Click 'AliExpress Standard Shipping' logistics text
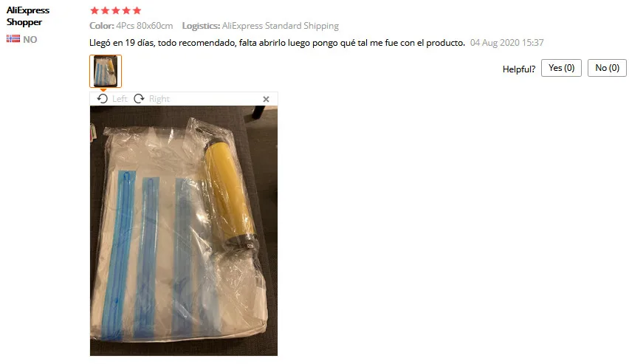629x364 pixels. tap(281, 26)
